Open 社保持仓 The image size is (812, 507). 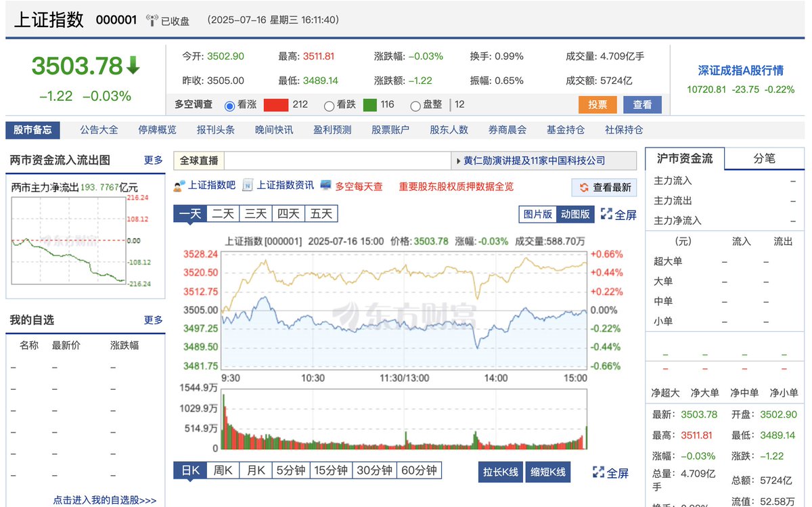pos(624,130)
